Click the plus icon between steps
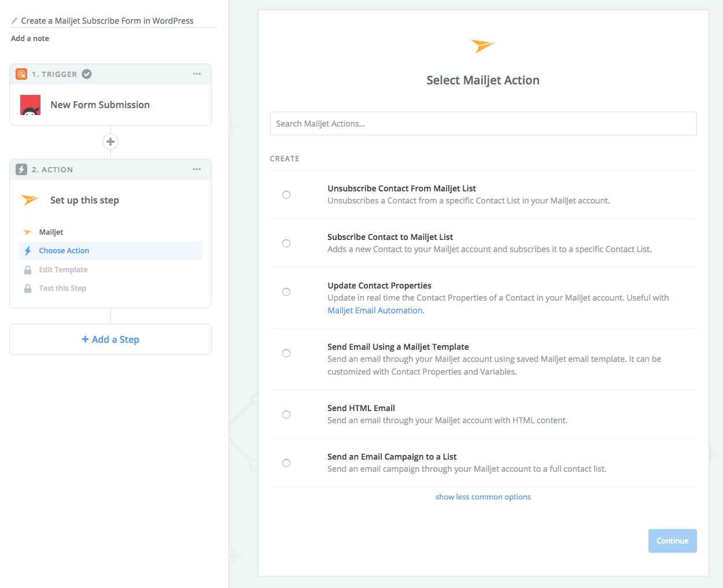Screen dimensions: 723x588 click(110, 142)
